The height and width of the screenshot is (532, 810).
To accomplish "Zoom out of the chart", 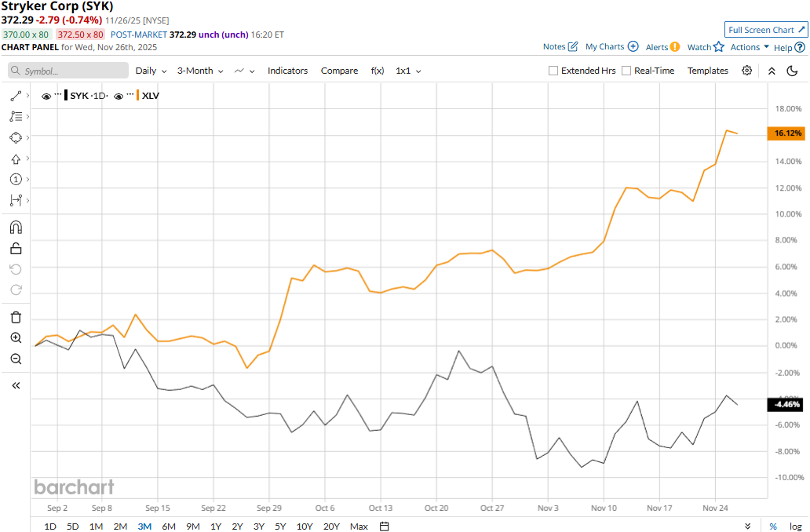I will [x=16, y=359].
